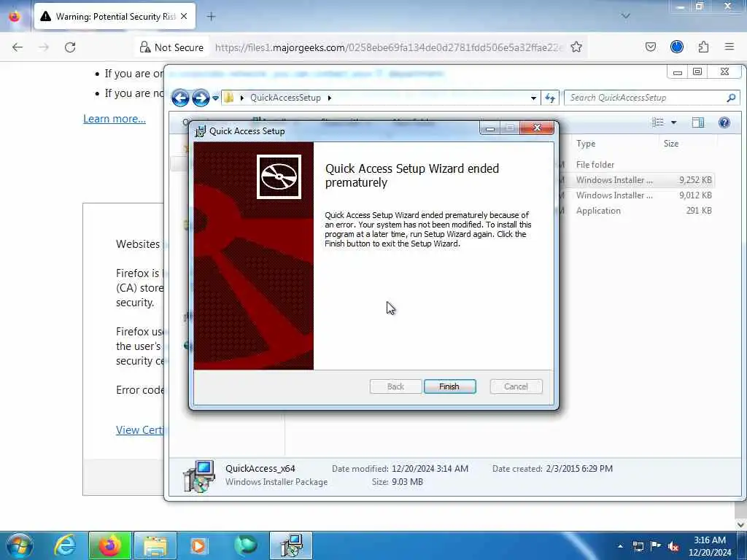Go forward in the Firefox toolbar

coord(44,47)
